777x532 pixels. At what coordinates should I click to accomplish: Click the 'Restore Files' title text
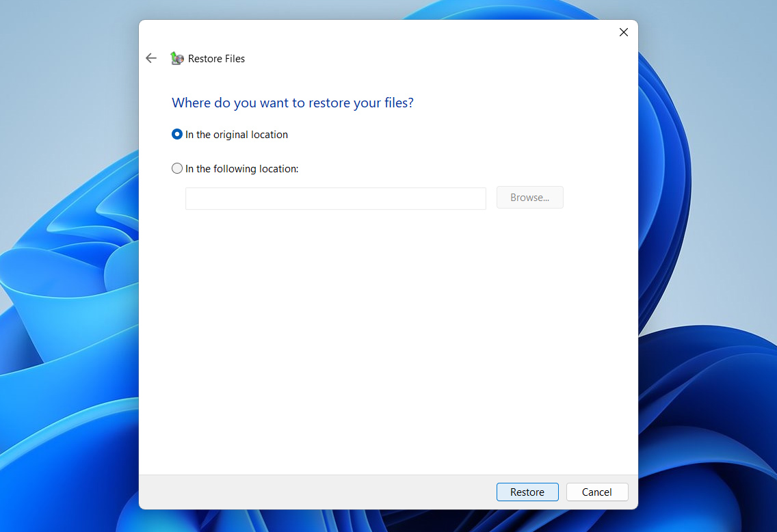[217, 58]
